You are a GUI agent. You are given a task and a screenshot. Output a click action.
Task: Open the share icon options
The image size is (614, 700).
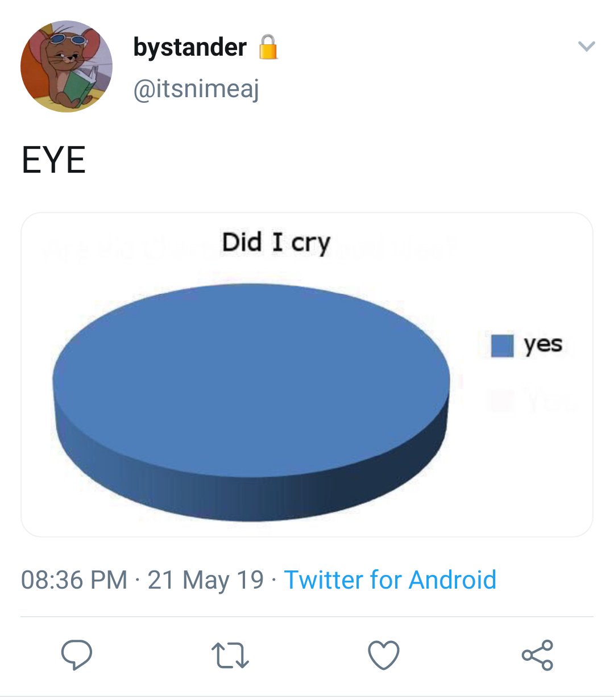[x=537, y=655]
